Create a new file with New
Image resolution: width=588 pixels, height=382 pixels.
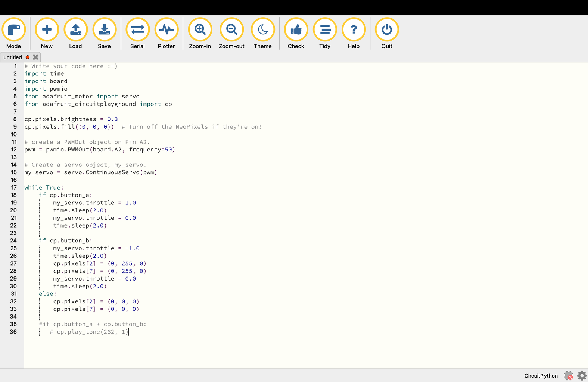coord(47,30)
